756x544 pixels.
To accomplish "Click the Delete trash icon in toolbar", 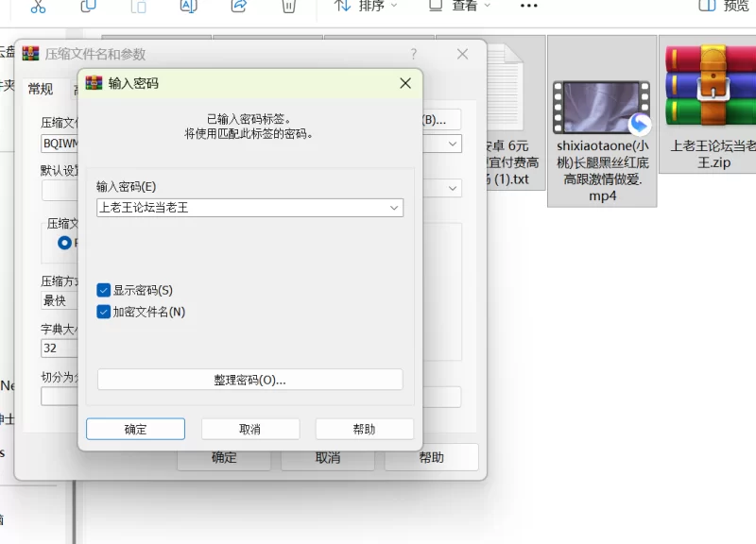I will click(x=289, y=7).
